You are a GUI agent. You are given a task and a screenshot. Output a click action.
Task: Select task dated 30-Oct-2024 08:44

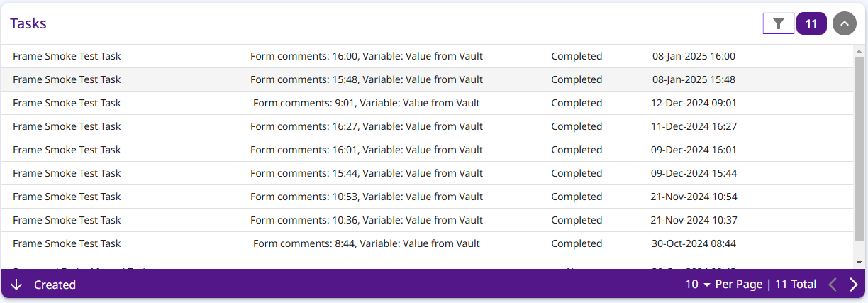[x=428, y=243]
